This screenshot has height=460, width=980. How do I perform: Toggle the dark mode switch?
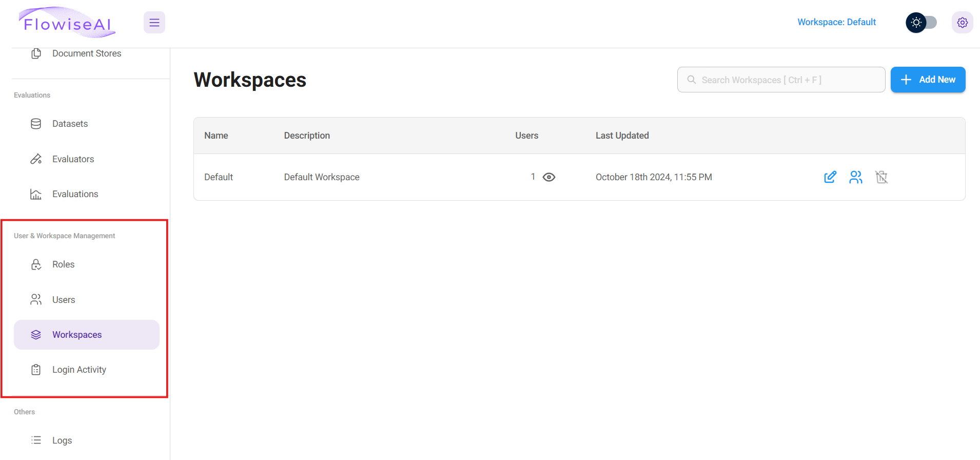click(x=921, y=23)
